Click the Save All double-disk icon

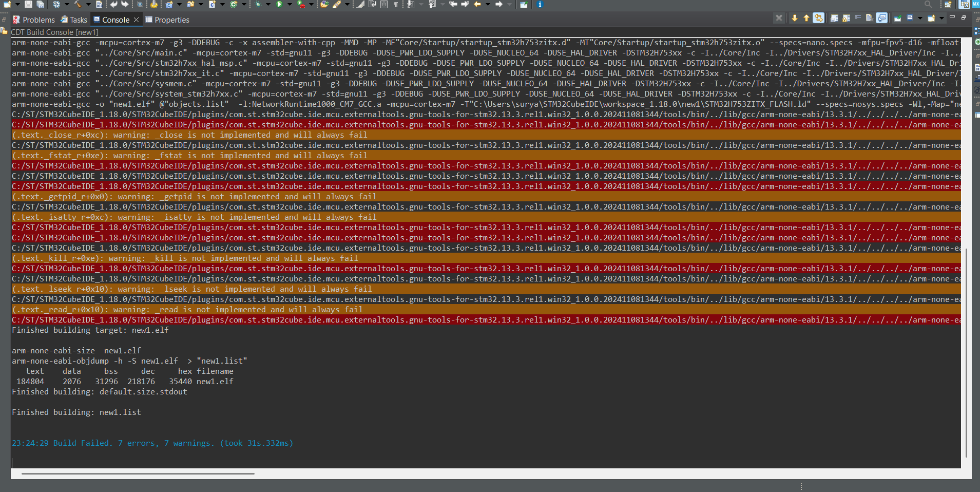(40, 5)
